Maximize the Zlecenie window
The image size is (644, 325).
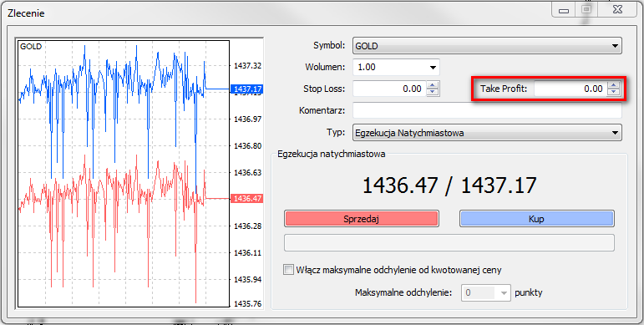coord(587,9)
